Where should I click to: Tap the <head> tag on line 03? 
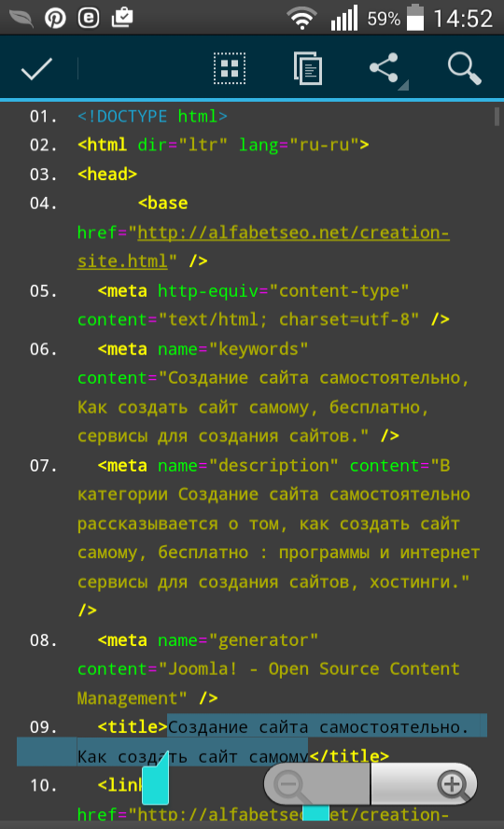pos(107,174)
